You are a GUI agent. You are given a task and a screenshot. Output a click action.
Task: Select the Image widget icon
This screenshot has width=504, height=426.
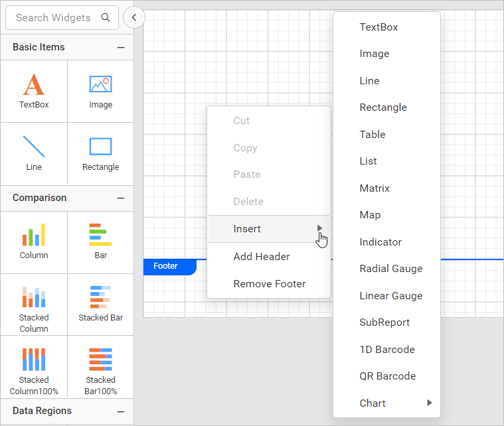100,84
